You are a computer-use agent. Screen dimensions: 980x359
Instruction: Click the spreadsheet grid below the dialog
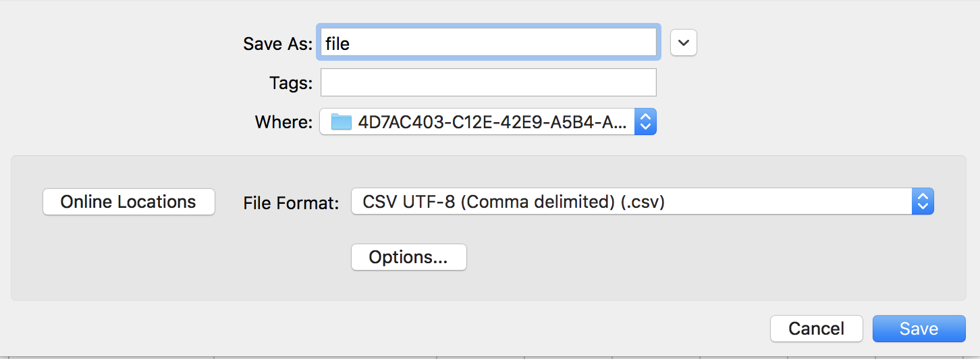point(324,357)
